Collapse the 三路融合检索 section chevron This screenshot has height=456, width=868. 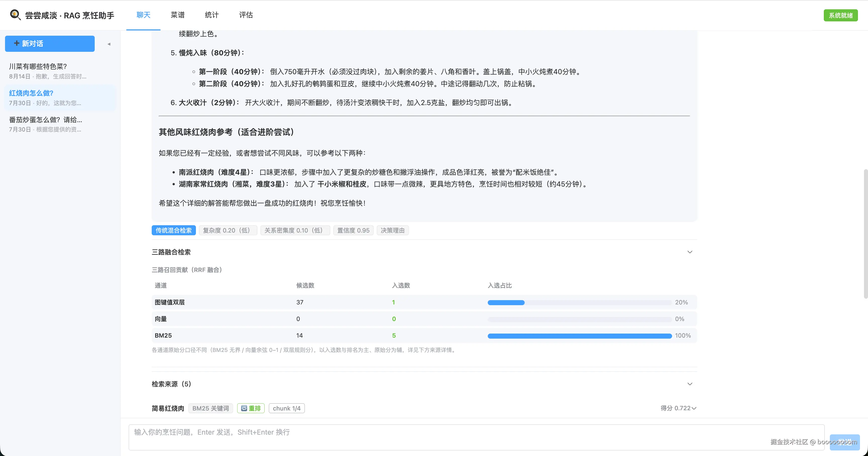pos(690,252)
